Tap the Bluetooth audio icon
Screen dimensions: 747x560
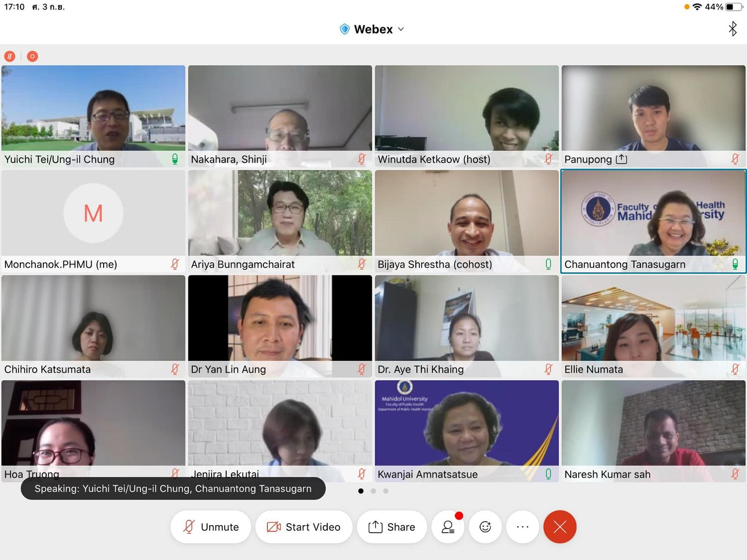[x=733, y=29]
